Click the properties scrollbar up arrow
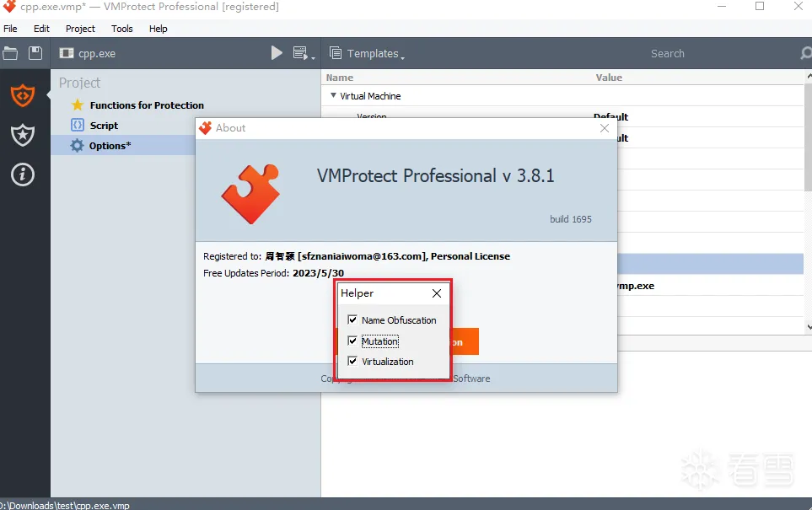 click(x=809, y=76)
